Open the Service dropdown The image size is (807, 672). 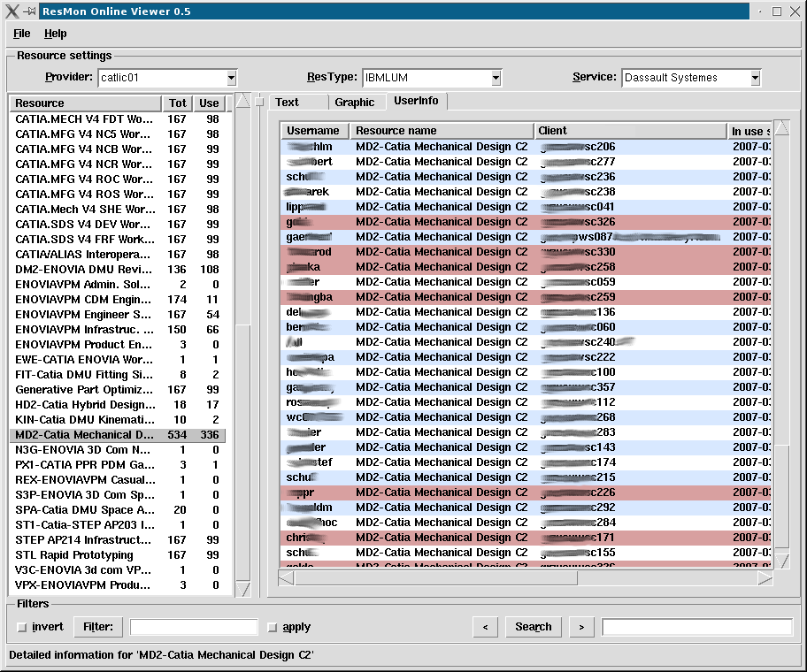click(x=755, y=78)
